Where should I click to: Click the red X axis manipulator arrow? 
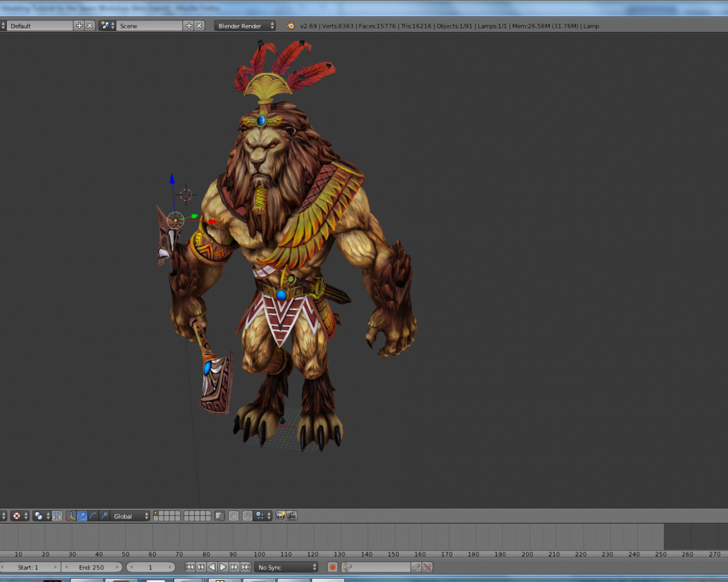click(x=212, y=222)
